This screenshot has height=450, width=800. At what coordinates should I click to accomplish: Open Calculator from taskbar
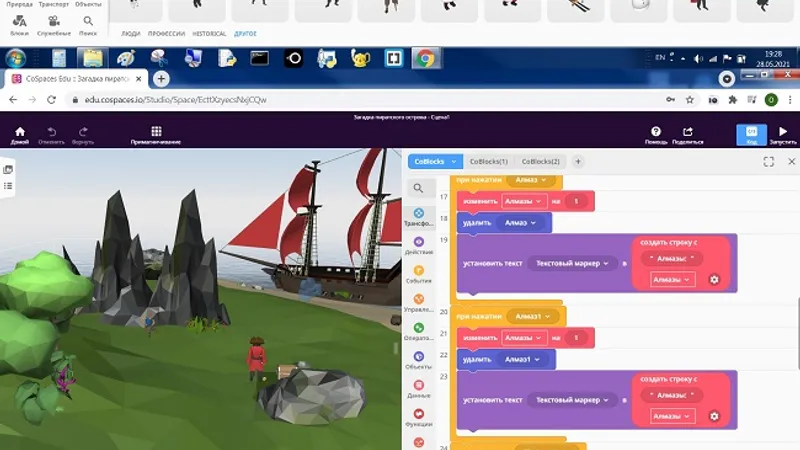59,58
